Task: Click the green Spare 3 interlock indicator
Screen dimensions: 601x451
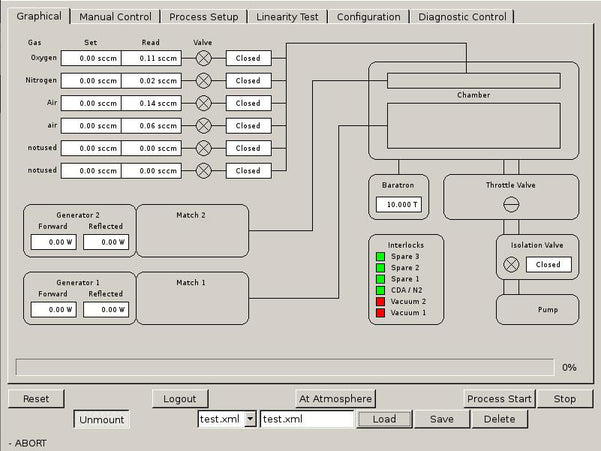Action: (380, 257)
